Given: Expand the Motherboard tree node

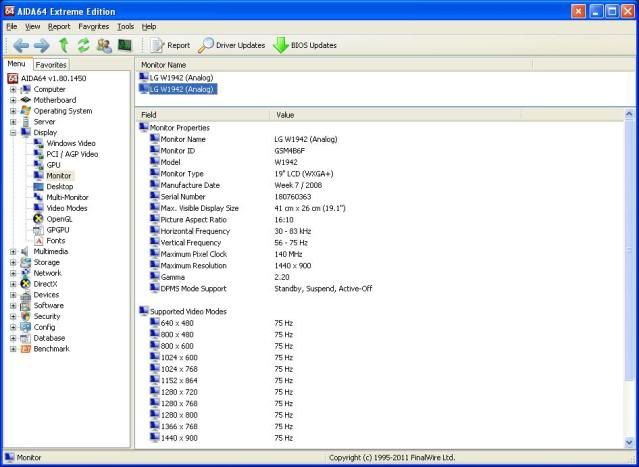Looking at the screenshot, I should (x=13, y=100).
